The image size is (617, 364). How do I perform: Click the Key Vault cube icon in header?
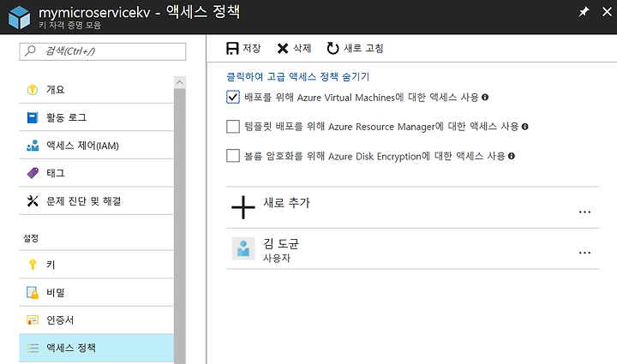[x=19, y=17]
